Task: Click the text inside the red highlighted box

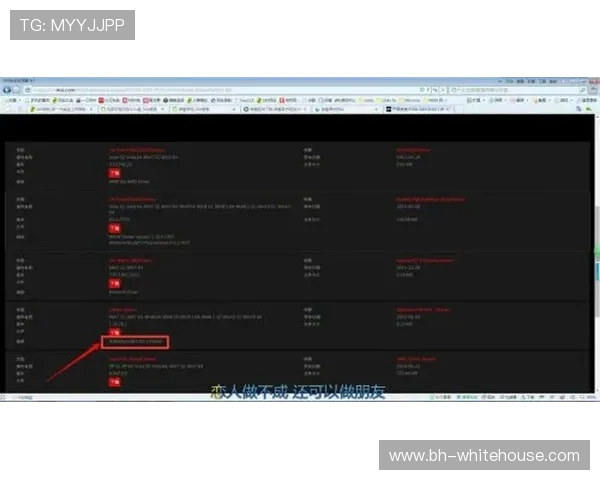Action: pyautogui.click(x=136, y=342)
